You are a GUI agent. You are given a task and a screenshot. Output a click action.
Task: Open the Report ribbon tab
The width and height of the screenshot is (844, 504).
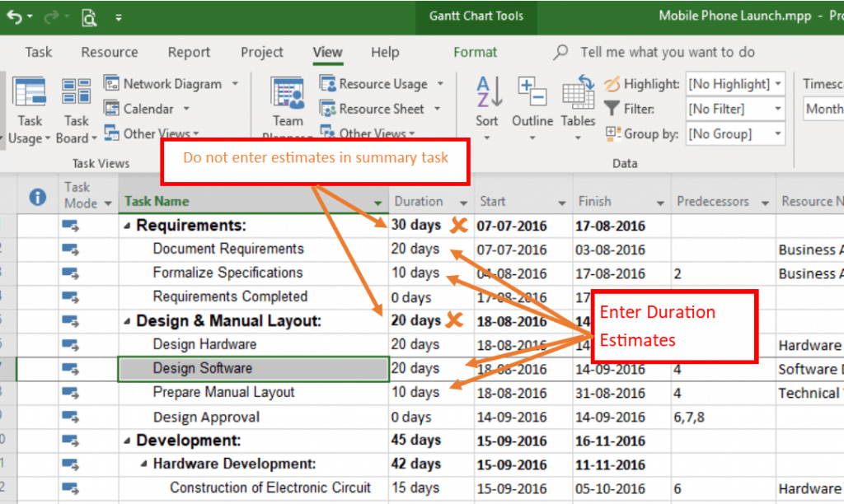(189, 52)
